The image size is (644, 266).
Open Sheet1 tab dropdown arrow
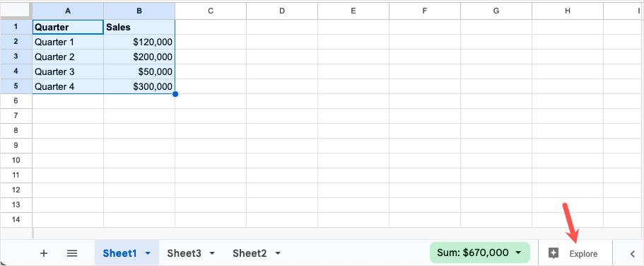click(x=148, y=254)
